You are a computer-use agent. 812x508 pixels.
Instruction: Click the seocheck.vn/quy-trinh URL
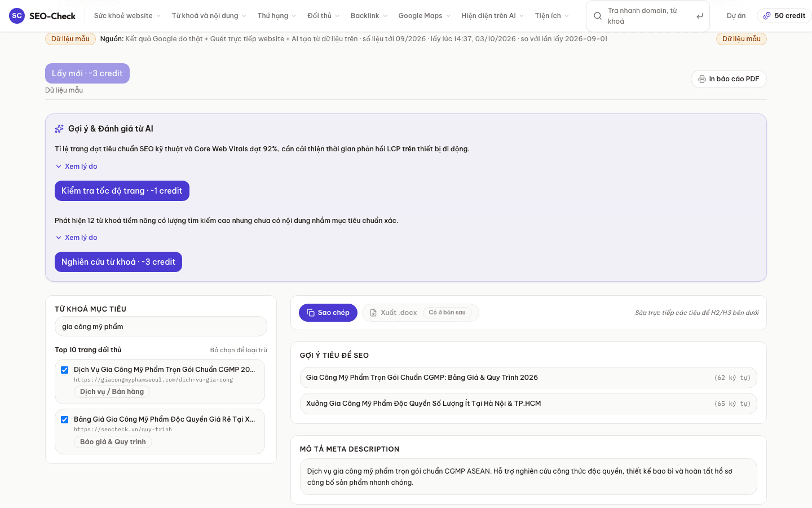pos(123,430)
